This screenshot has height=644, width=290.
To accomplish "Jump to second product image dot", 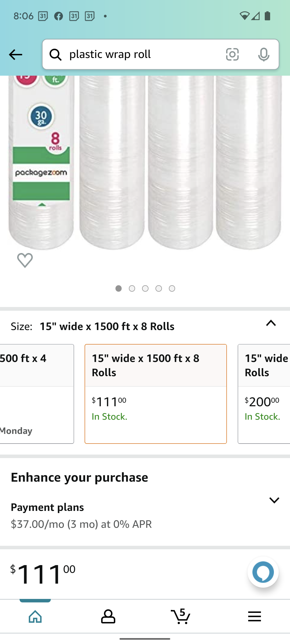I will tap(132, 288).
